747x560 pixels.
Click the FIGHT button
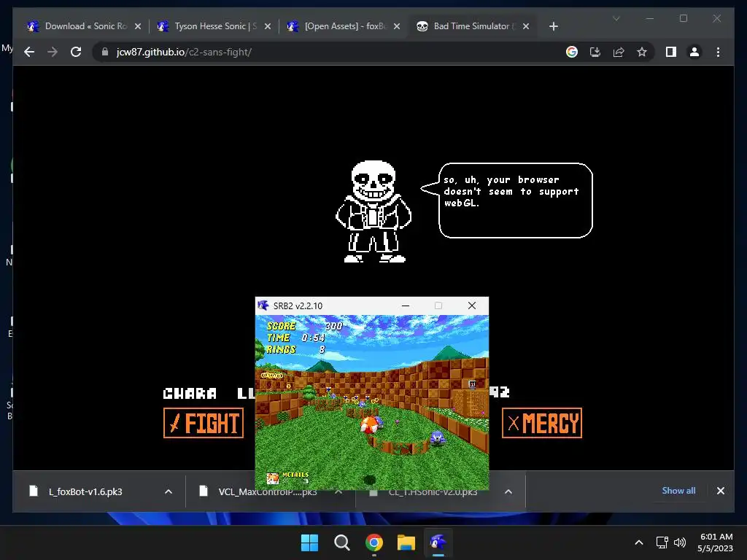(x=204, y=423)
